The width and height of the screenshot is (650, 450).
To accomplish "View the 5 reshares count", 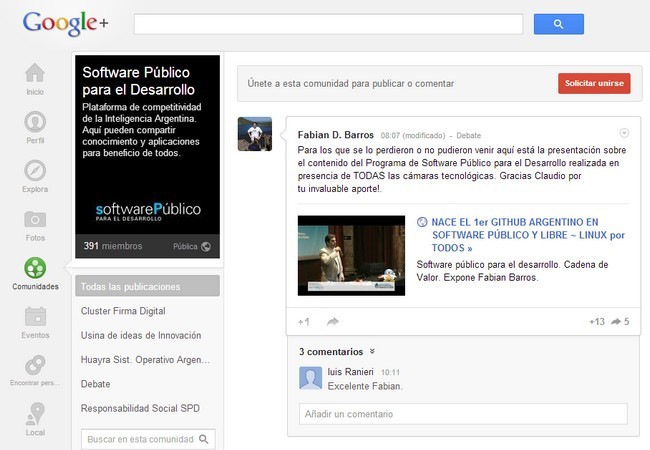I will point(620,322).
